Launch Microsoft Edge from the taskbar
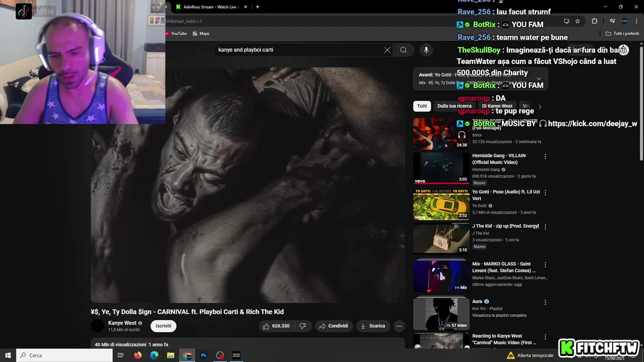This screenshot has width=644, height=362. pyautogui.click(x=154, y=355)
